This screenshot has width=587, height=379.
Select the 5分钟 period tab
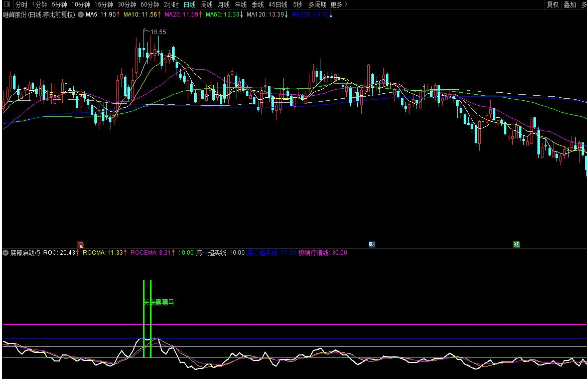click(x=59, y=4)
